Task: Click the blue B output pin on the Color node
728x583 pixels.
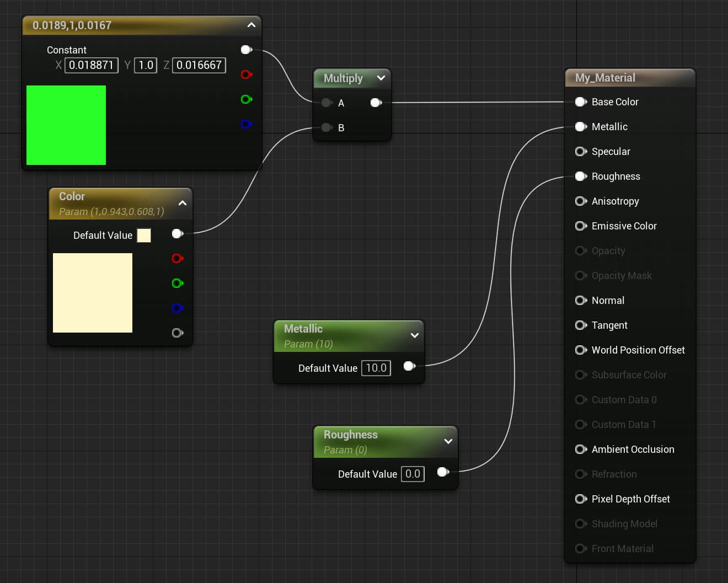Action: 178,308
